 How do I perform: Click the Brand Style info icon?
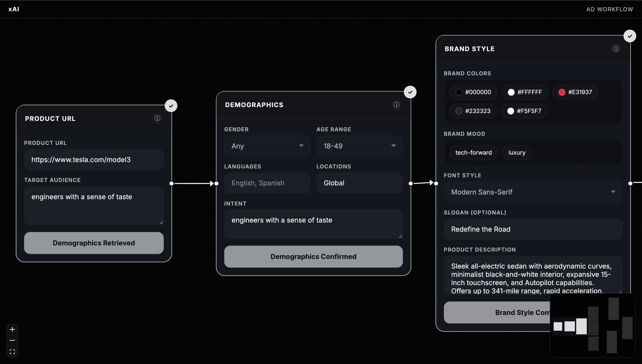tap(616, 49)
